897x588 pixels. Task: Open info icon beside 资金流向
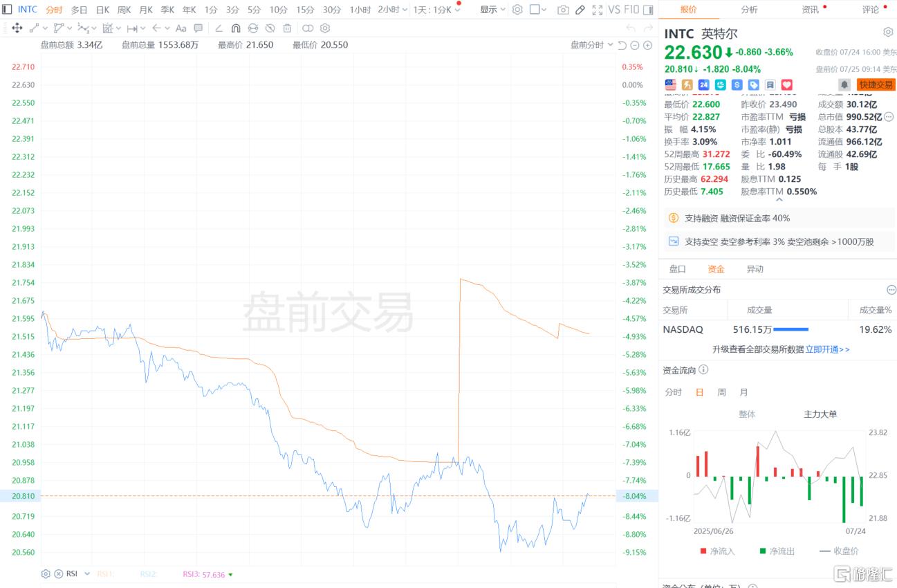pos(703,370)
